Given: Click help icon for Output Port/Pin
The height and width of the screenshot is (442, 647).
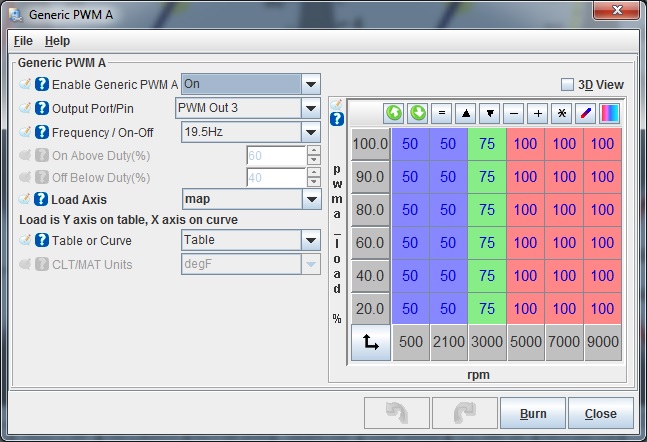Looking at the screenshot, I should (x=42, y=108).
